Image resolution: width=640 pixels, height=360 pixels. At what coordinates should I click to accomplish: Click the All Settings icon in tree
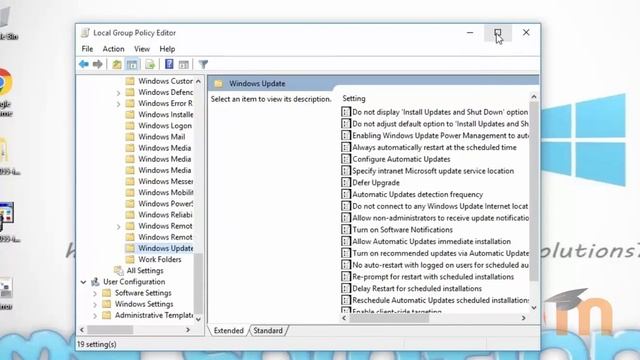pos(119,270)
